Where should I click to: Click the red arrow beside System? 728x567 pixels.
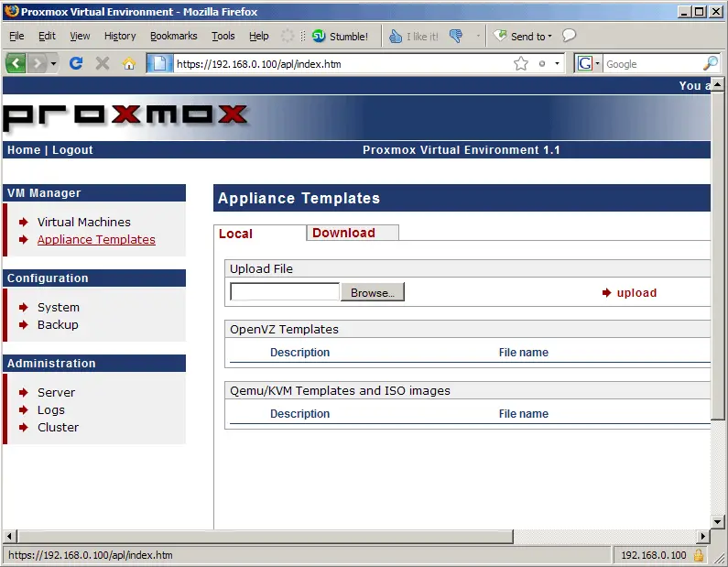click(23, 307)
